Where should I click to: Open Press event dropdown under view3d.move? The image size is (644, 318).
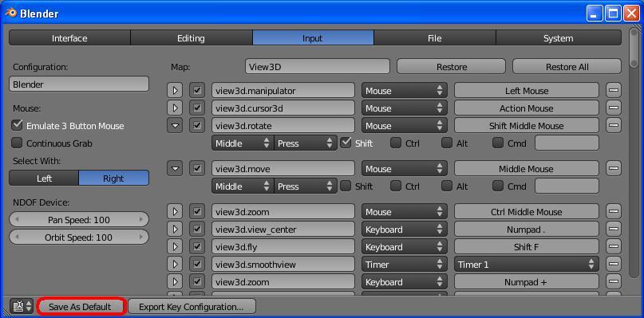(305, 186)
